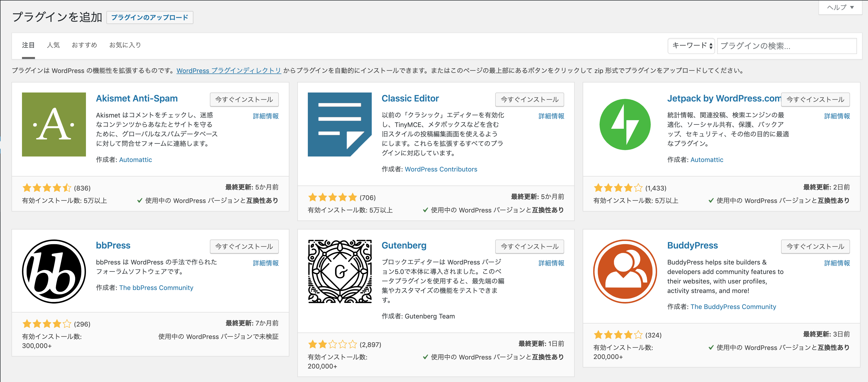The width and height of the screenshot is (868, 382).
Task: Open the ヘルプ dropdown tab
Action: click(x=840, y=7)
